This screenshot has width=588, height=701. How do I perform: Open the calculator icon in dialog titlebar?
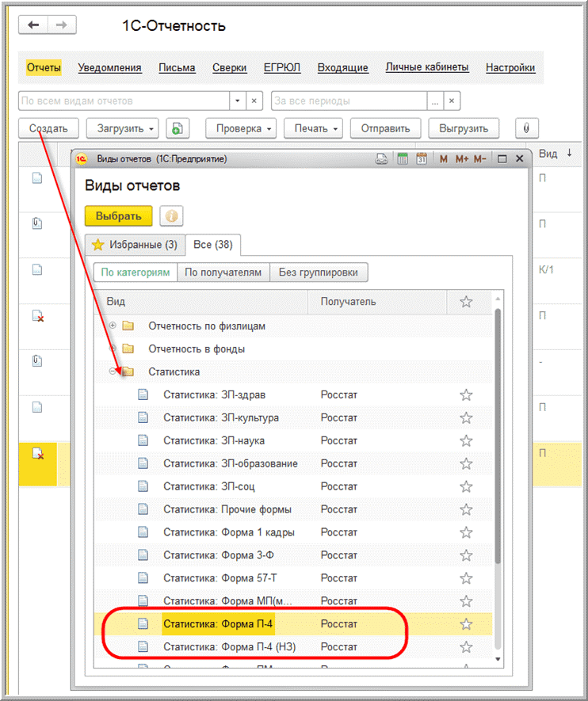tap(403, 159)
